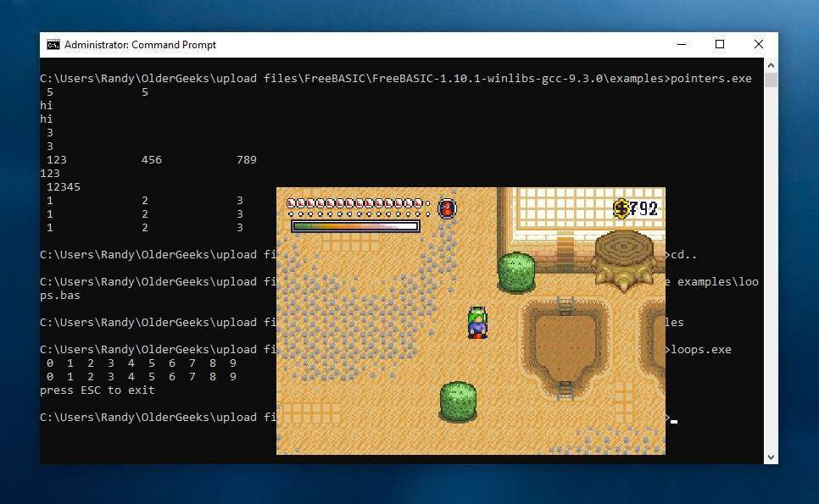
Task: Click the value "12345" in the output
Action: [64, 187]
